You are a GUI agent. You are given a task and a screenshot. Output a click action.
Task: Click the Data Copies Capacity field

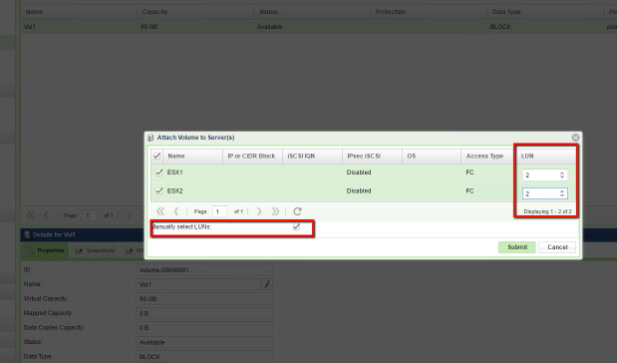(x=204, y=328)
